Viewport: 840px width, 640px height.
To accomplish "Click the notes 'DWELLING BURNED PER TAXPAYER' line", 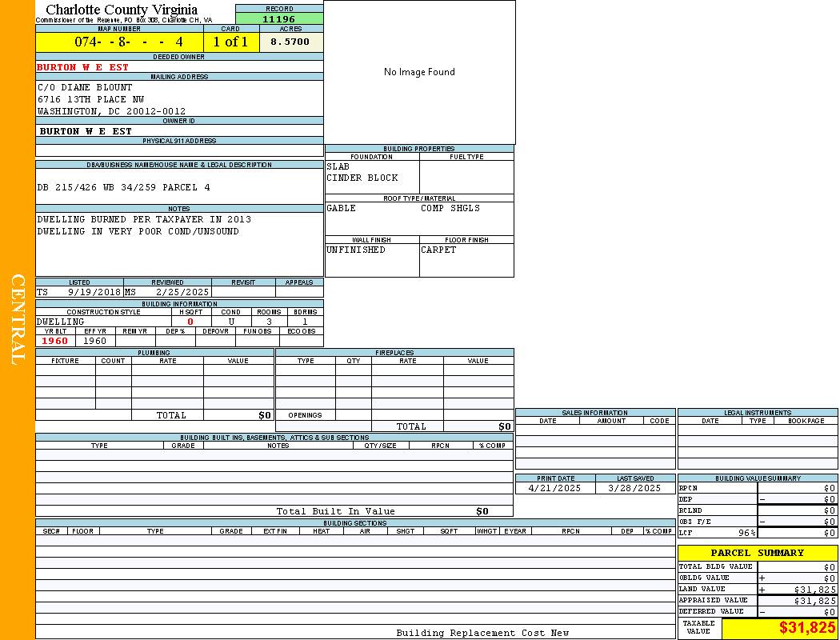I will 144,219.
